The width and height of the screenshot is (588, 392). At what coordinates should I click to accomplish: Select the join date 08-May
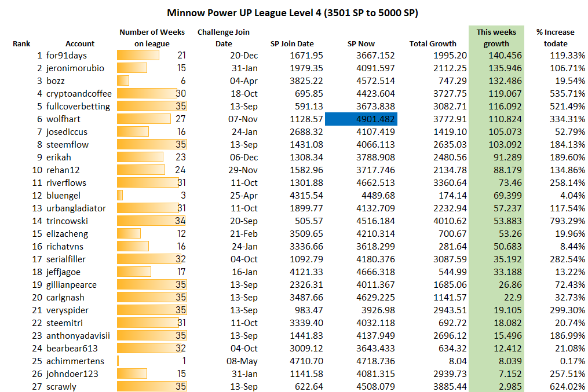click(x=242, y=361)
